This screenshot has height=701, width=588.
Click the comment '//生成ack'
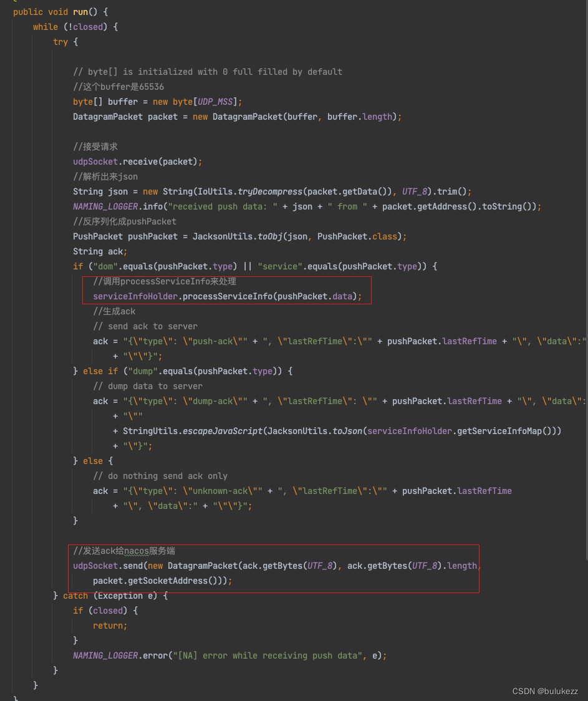point(114,312)
